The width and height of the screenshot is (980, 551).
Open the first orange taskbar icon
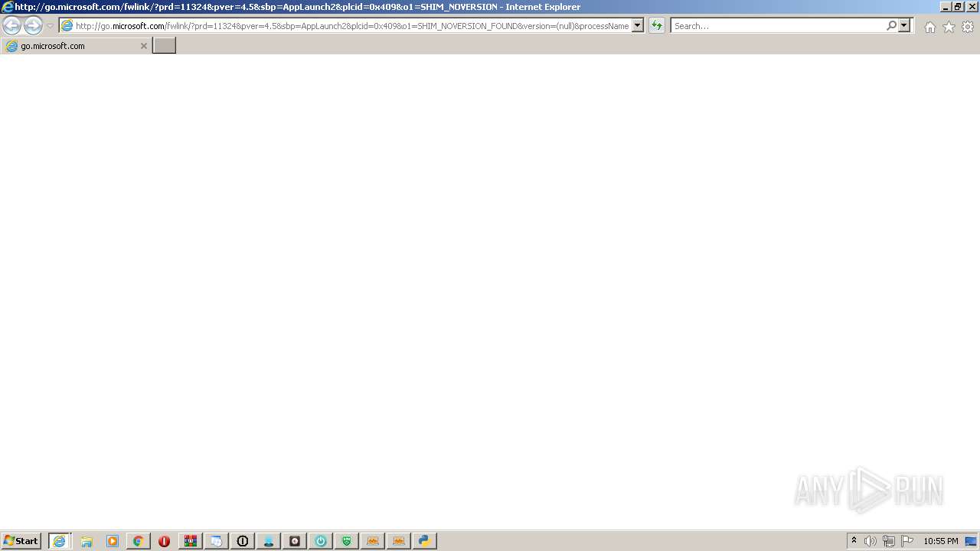tap(373, 541)
